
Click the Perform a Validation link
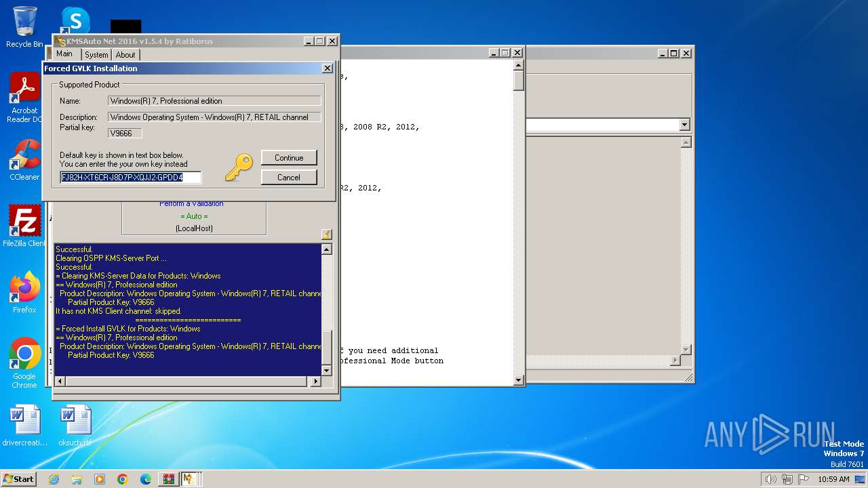(191, 203)
